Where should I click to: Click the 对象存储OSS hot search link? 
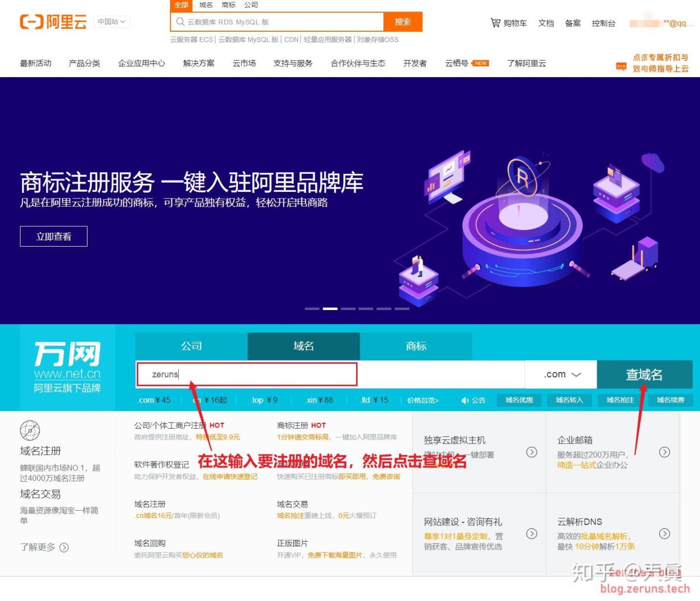[378, 40]
